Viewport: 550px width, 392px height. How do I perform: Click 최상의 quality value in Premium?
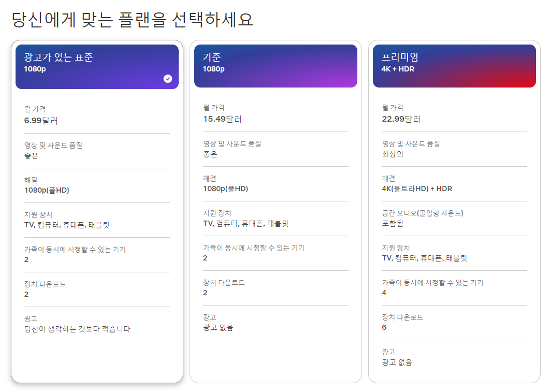393,154
